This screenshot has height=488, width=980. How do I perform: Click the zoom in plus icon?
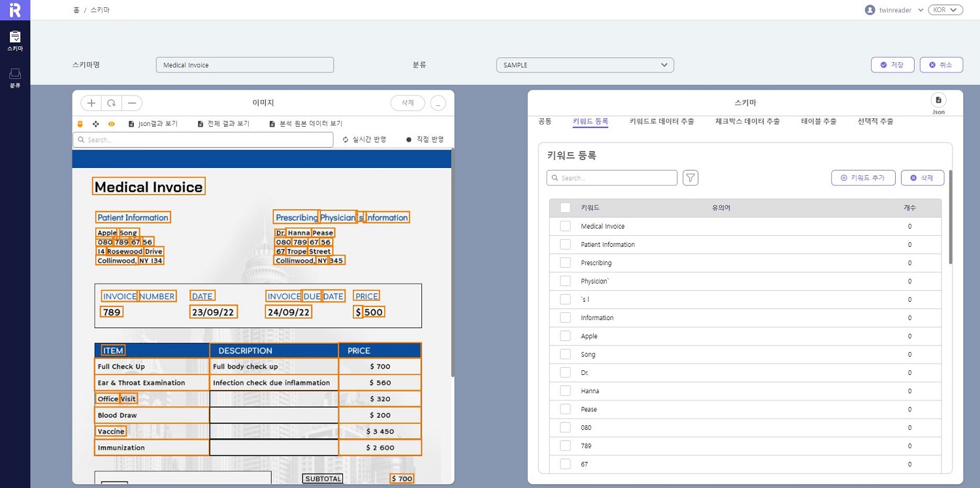point(91,103)
